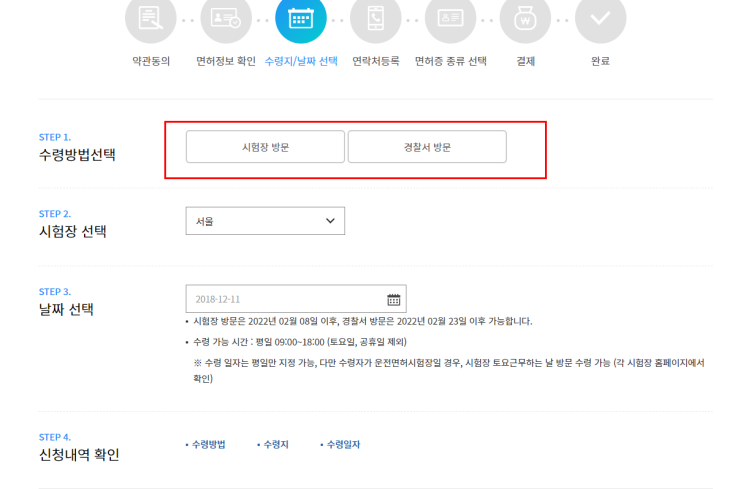Viewport: 743px width, 489px height.
Task: Click the 결제 payment bag icon
Action: point(526,18)
